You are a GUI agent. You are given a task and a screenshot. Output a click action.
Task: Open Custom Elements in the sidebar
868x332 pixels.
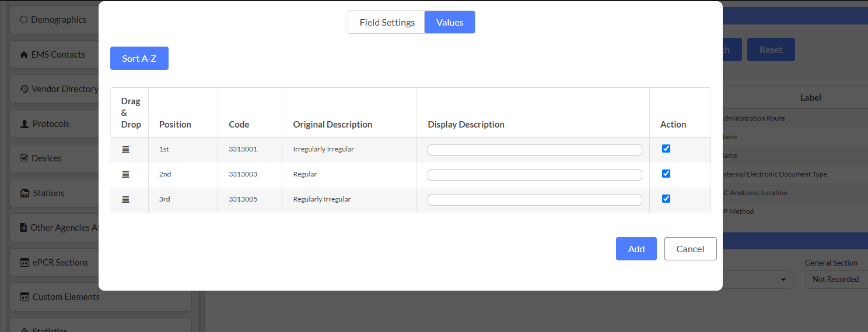coord(100,297)
